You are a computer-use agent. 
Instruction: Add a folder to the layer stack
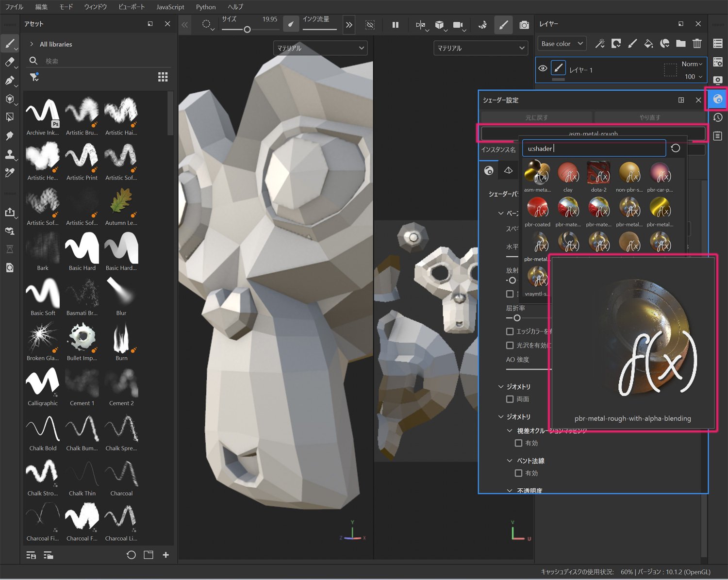tap(681, 44)
